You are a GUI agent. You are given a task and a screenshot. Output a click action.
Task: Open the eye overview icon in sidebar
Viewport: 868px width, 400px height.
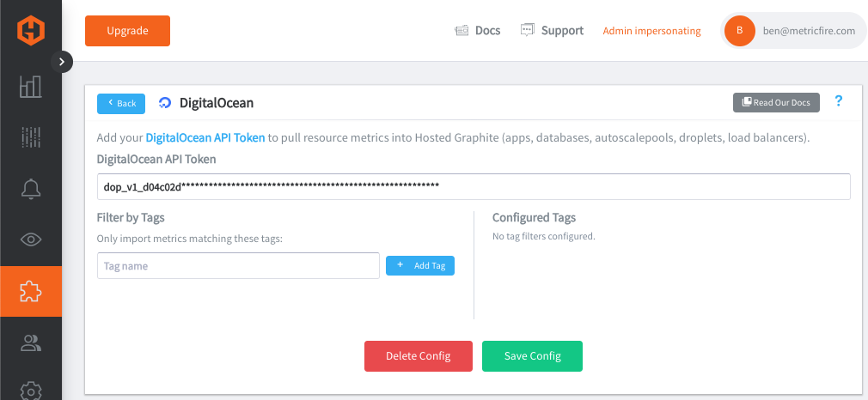click(30, 239)
